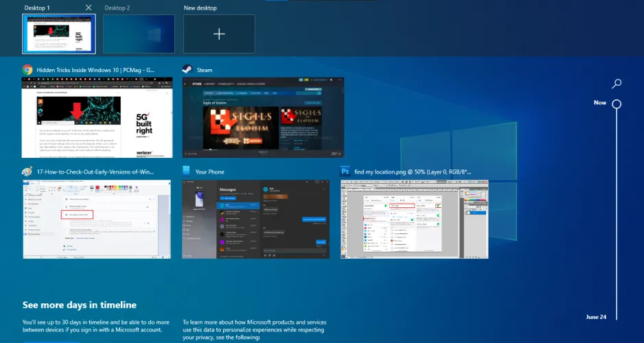This screenshot has width=644, height=343.
Task: Click the "Your Phone" window title text
Action: [x=210, y=172]
